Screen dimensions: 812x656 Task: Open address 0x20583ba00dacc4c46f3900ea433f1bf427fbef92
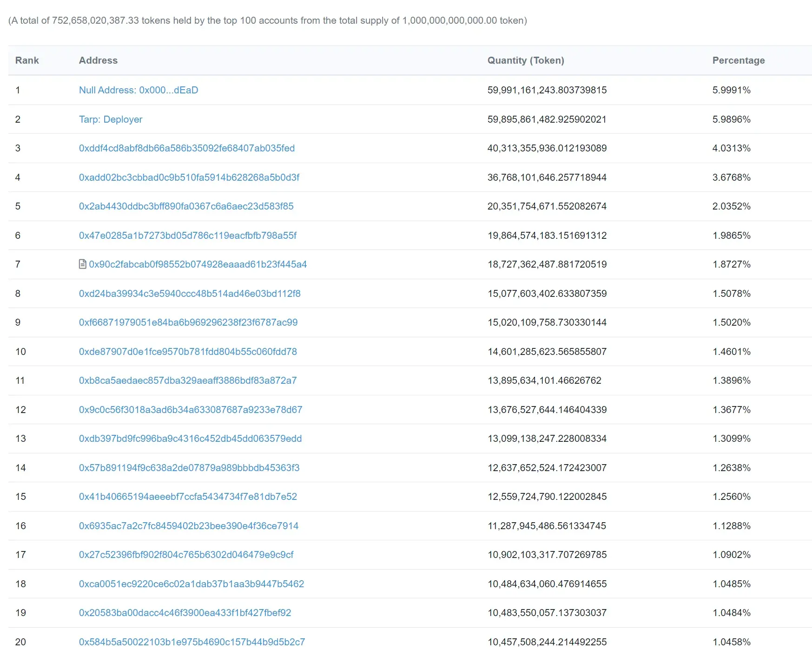coord(185,613)
